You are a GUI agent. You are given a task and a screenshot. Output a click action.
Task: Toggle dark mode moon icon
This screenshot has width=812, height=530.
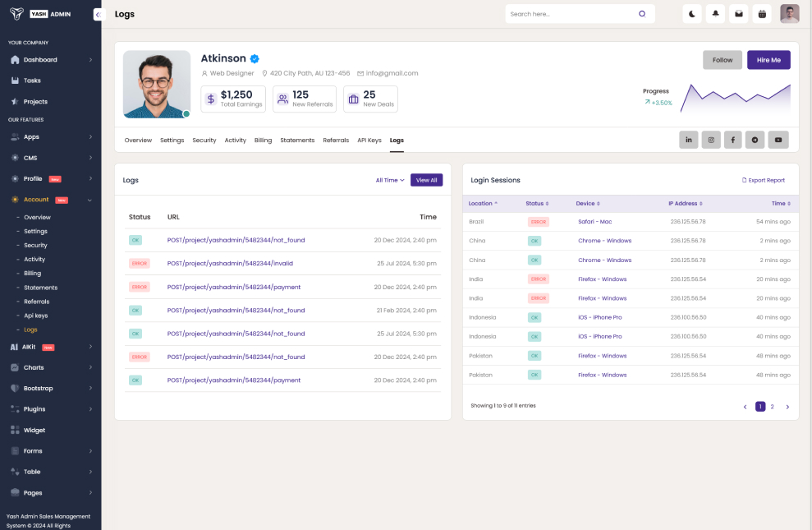pos(692,14)
